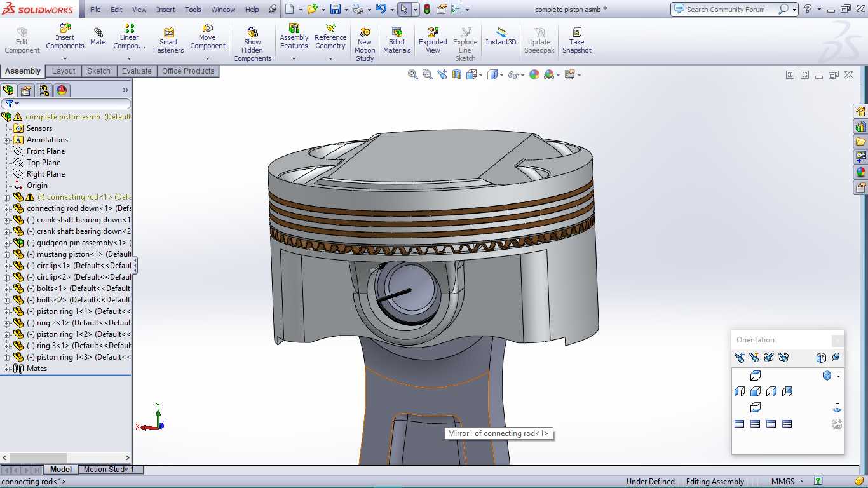Click Normal To in the Orientation dialog
Viewport: 868px width, 488px height.
[x=837, y=407]
